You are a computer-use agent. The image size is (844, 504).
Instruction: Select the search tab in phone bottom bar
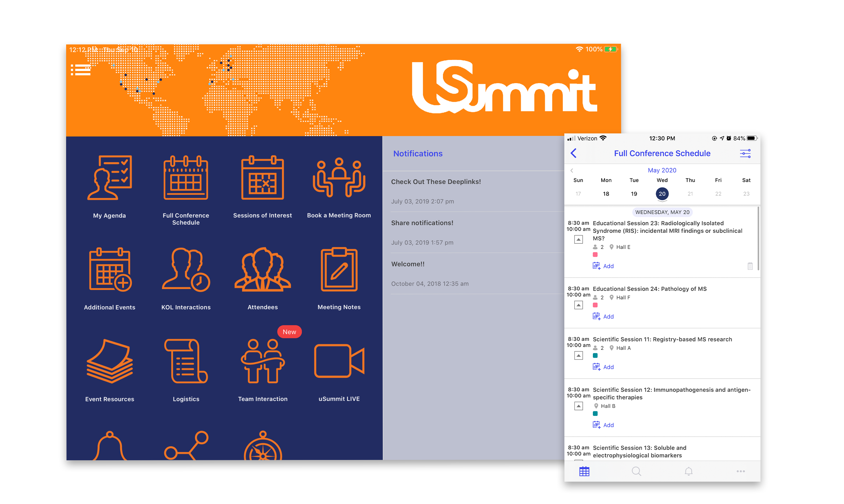pyautogui.click(x=636, y=471)
